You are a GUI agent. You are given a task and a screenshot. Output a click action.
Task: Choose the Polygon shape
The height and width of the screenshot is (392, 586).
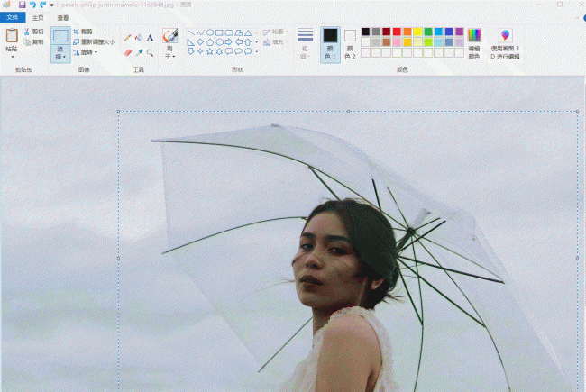238,32
